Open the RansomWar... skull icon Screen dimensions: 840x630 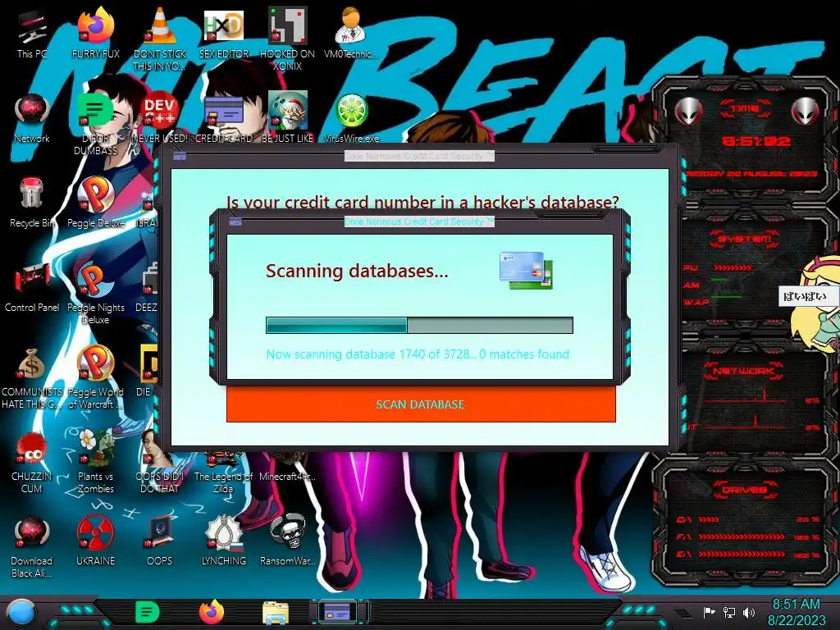click(287, 541)
